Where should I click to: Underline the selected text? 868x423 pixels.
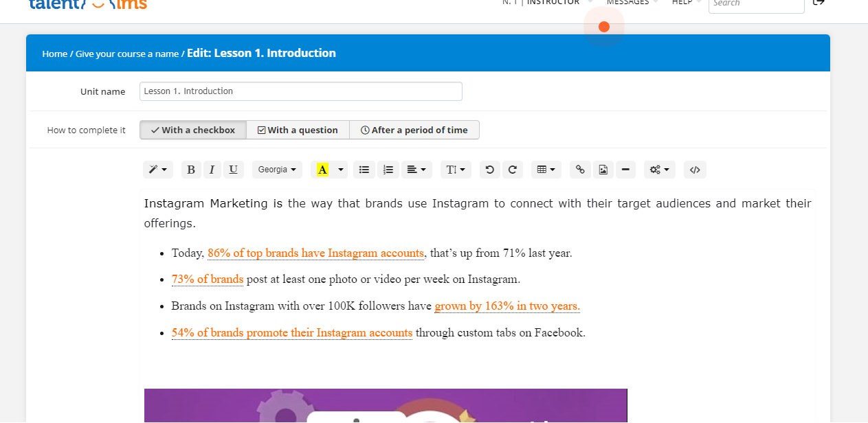[234, 170]
